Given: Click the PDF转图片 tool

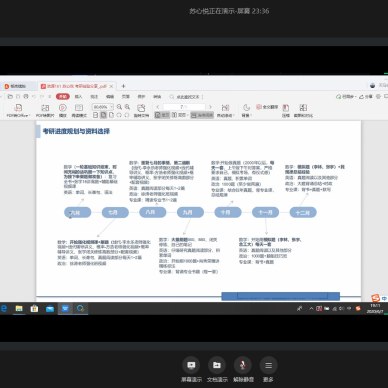Looking at the screenshot, I should click(45, 111).
